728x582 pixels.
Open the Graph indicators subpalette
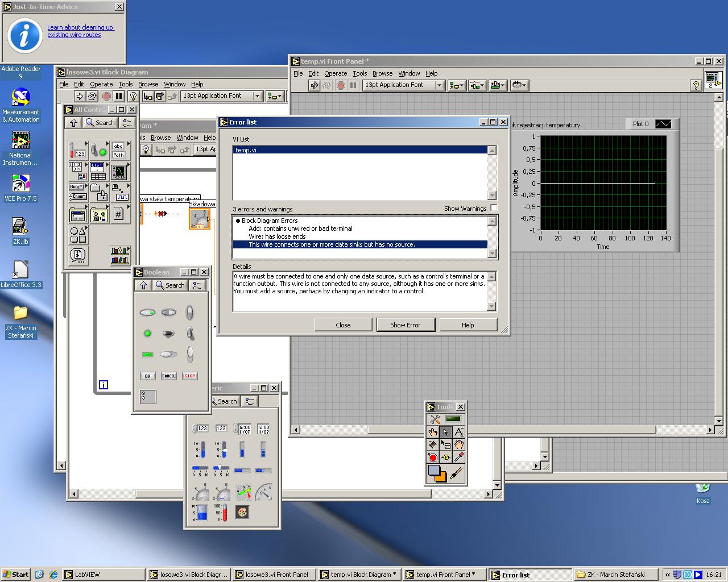pos(119,171)
